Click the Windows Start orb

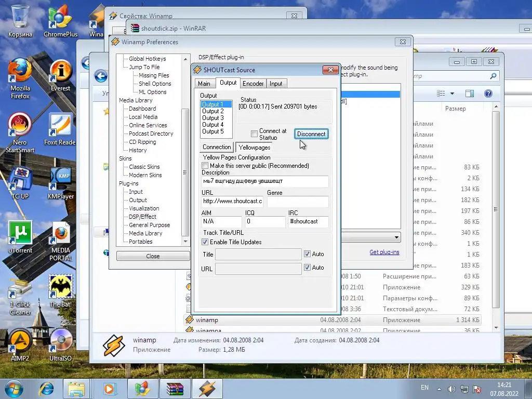(x=14, y=389)
